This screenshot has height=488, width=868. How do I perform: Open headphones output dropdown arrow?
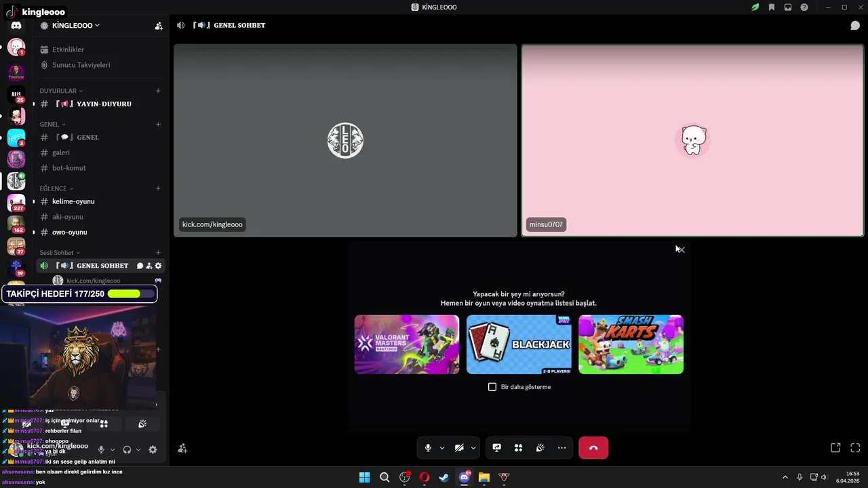point(138,449)
